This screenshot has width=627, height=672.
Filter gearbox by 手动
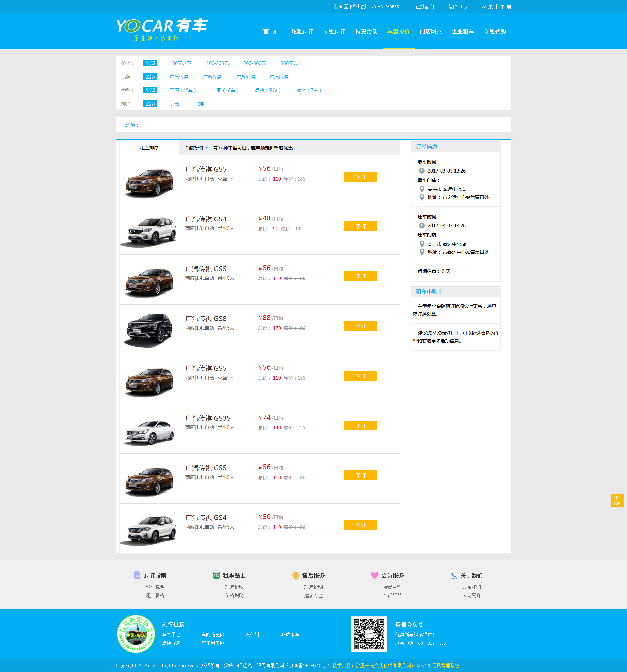pos(174,104)
